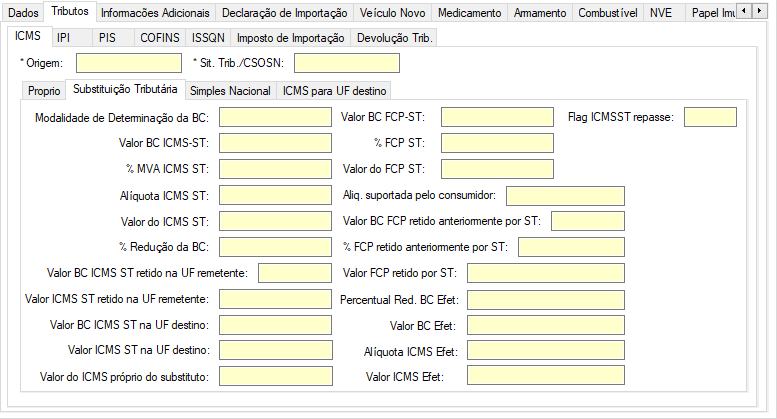Open the ICMS para UF destino tab
This screenshot has height=419, width=777.
click(334, 91)
